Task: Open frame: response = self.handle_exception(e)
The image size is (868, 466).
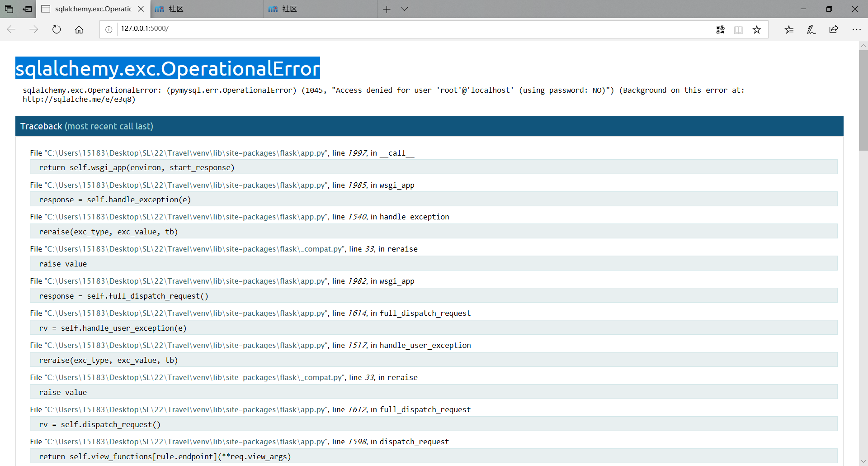Action: [x=434, y=200]
